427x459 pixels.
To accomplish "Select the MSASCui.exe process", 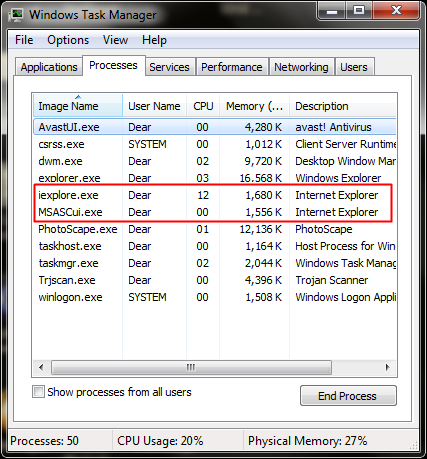I will (214, 212).
